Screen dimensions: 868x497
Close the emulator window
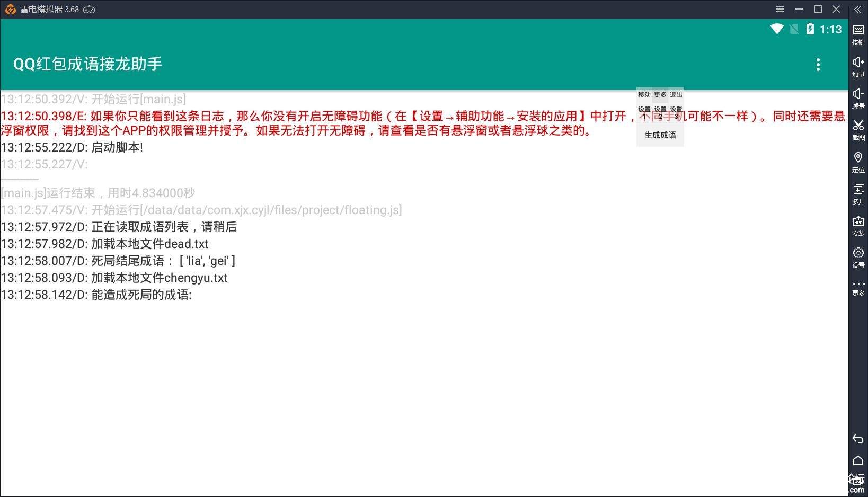click(x=837, y=9)
